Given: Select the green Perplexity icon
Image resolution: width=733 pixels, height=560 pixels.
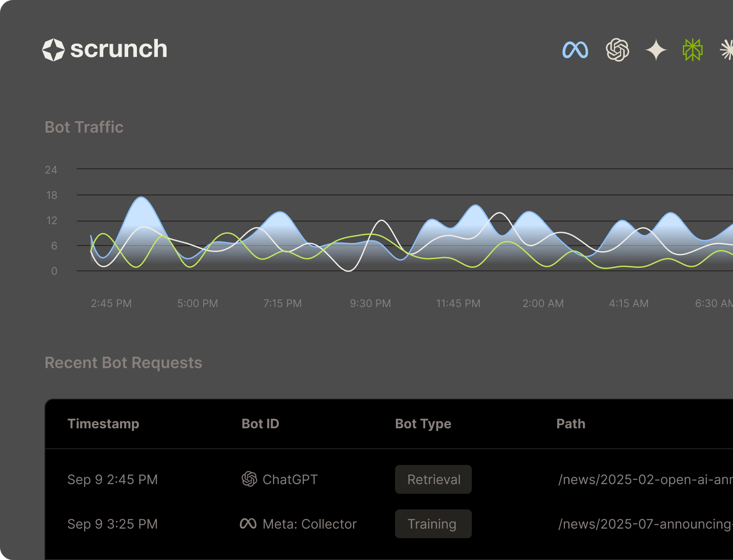Looking at the screenshot, I should point(692,49).
